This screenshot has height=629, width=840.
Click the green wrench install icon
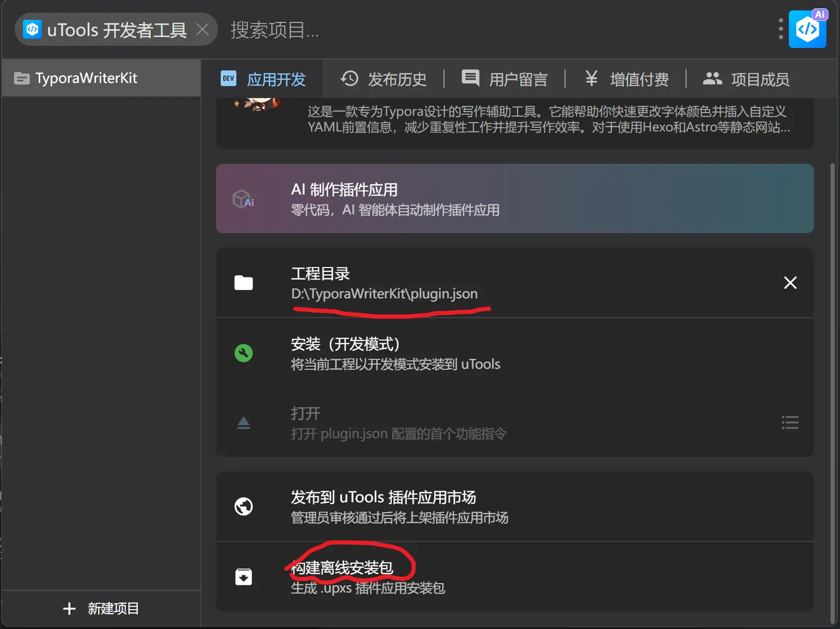click(x=244, y=353)
